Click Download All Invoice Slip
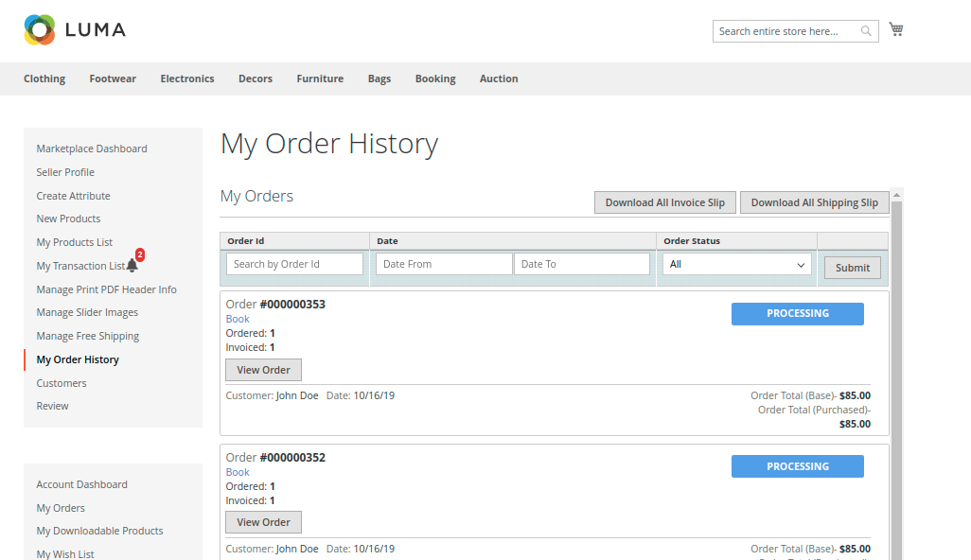This screenshot has width=971, height=560. pos(664,201)
